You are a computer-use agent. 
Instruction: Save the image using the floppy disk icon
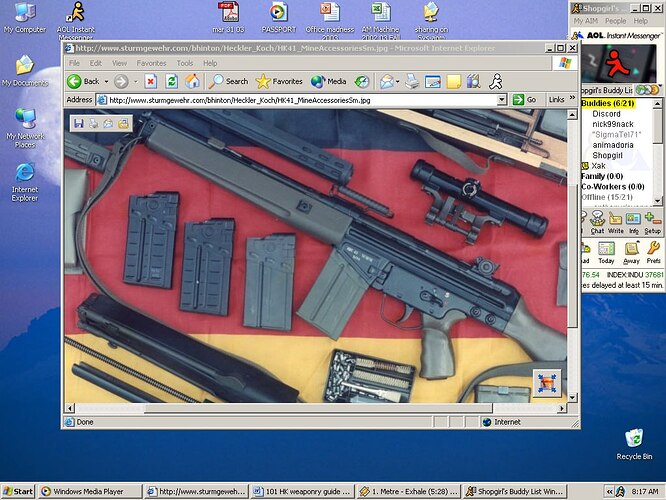(x=78, y=122)
